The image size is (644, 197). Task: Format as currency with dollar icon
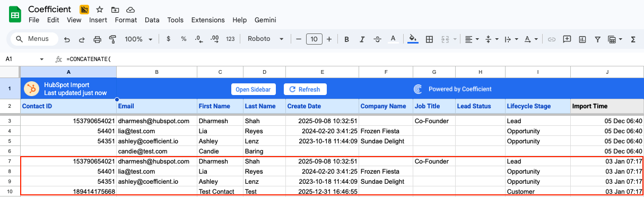click(168, 39)
